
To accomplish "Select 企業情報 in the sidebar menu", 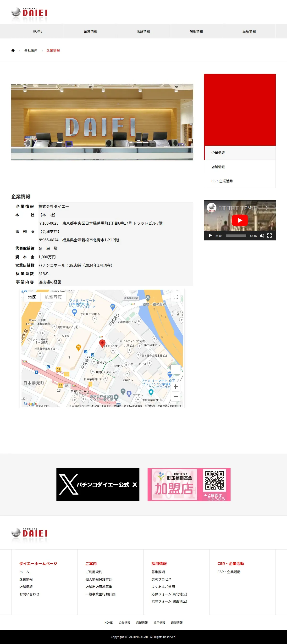I will pos(240,153).
